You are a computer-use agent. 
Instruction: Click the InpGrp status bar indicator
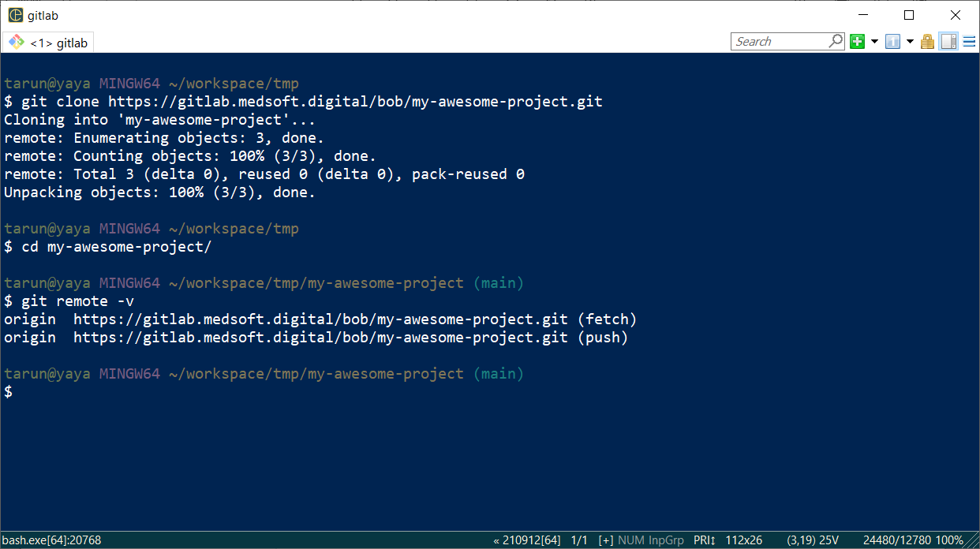coord(666,540)
